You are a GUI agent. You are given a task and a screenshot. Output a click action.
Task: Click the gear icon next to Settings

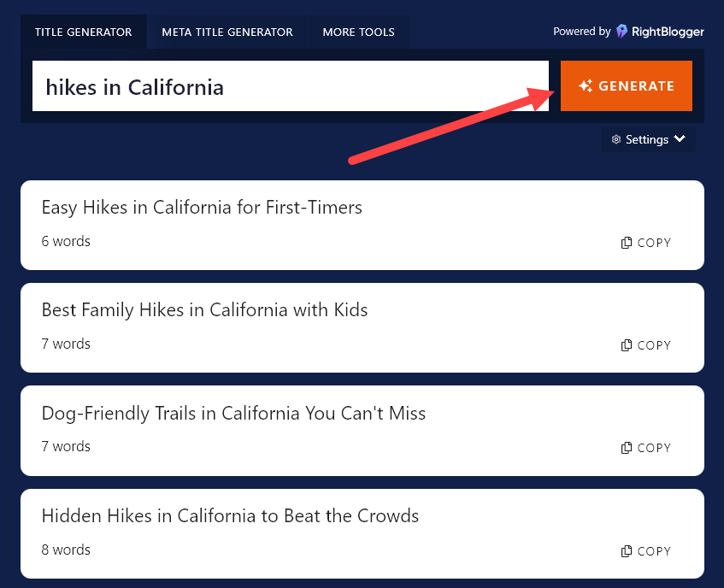click(x=617, y=139)
